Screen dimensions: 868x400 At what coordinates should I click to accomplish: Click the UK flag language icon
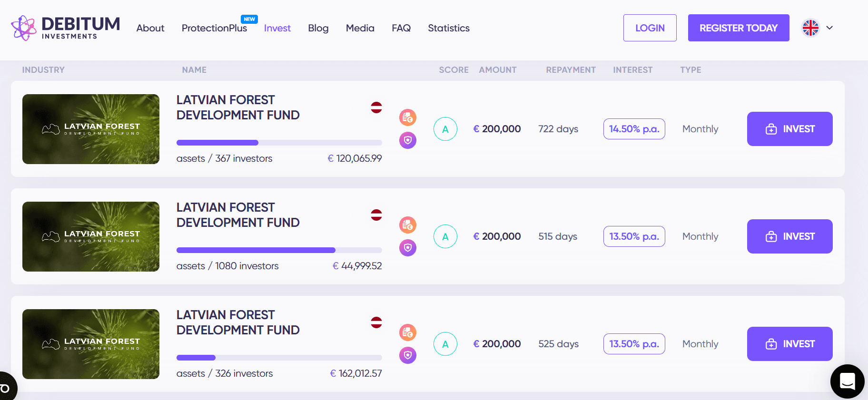click(x=810, y=28)
